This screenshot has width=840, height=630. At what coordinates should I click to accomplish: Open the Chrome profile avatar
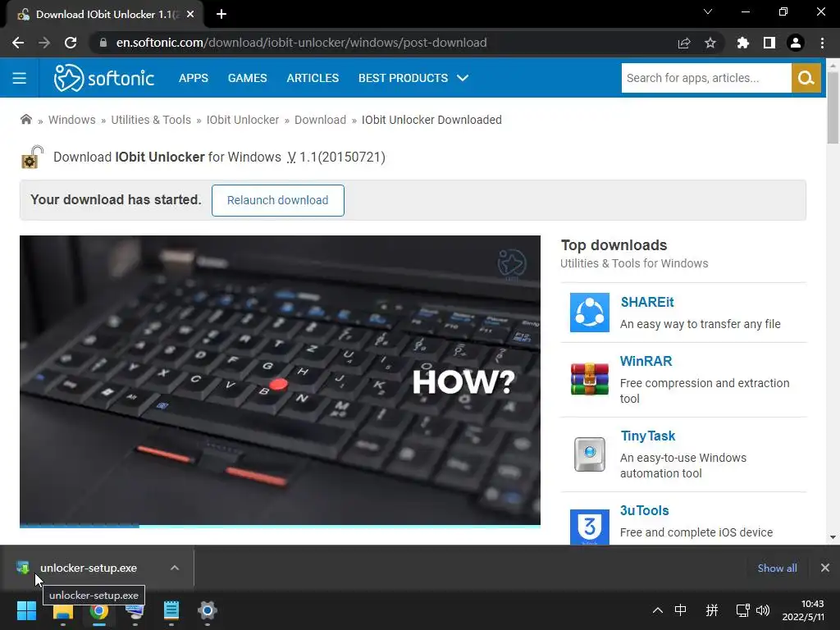pyautogui.click(x=796, y=43)
